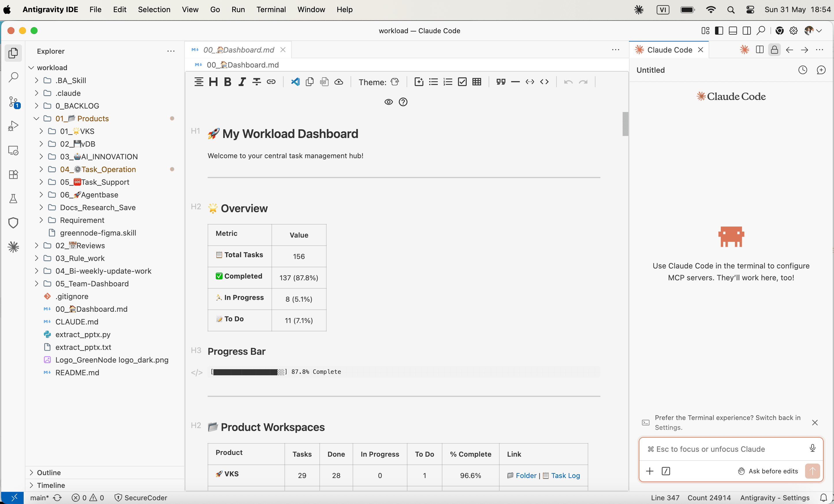Expand the 0_BACKLOG folder

tap(36, 106)
